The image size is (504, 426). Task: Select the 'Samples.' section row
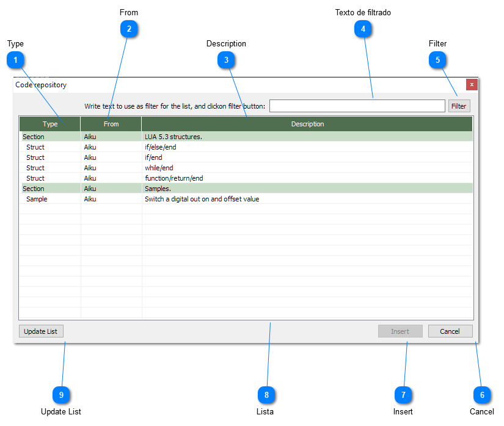(x=246, y=189)
